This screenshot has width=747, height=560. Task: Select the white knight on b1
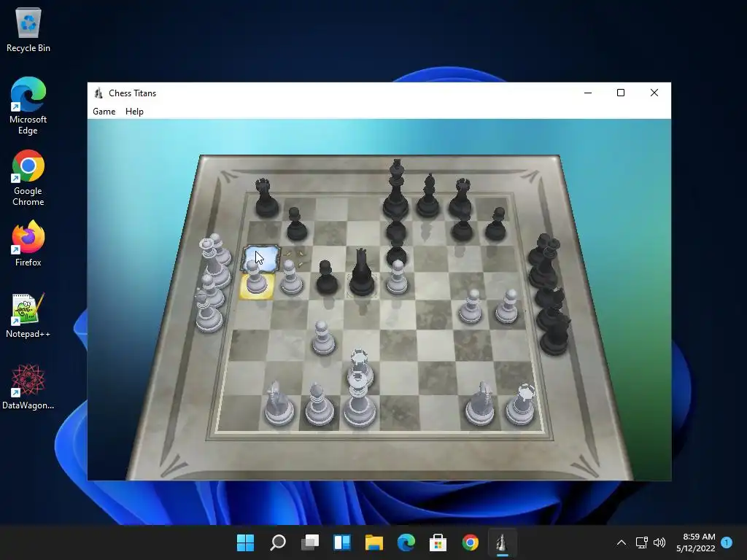279,403
